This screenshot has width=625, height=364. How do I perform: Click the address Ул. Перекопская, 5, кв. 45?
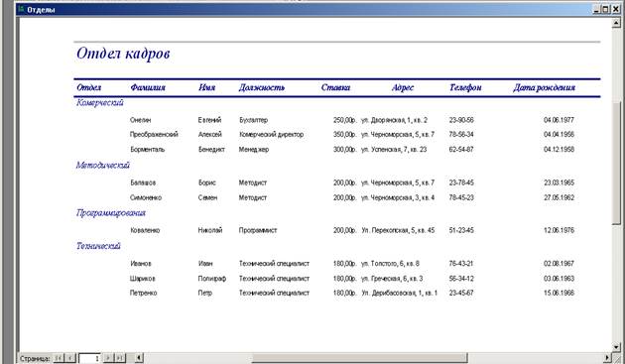click(x=398, y=230)
